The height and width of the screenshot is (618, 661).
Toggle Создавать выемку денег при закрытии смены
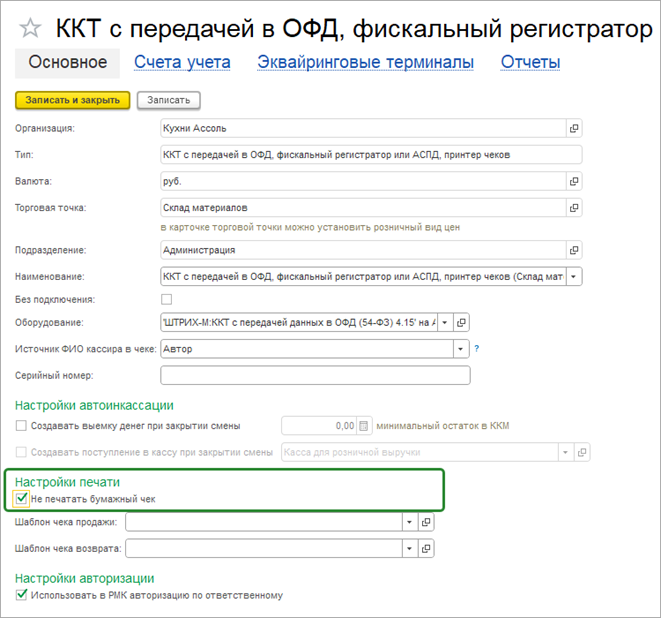pos(22,426)
